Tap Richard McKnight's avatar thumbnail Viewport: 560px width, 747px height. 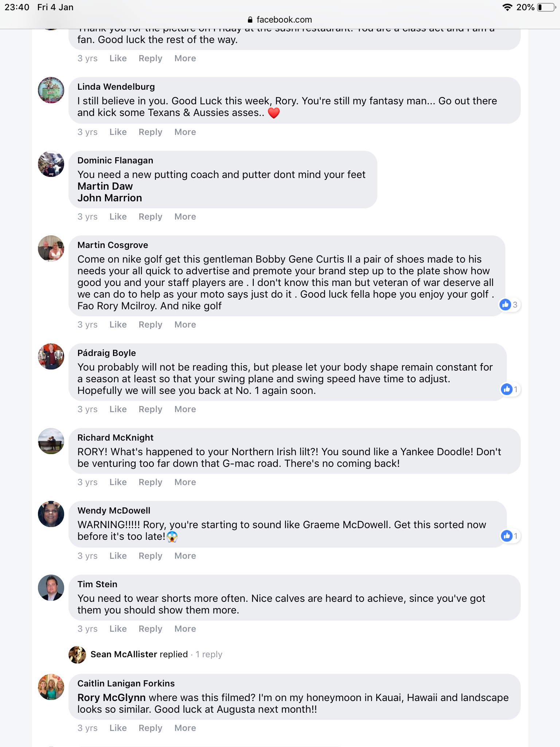pyautogui.click(x=51, y=441)
